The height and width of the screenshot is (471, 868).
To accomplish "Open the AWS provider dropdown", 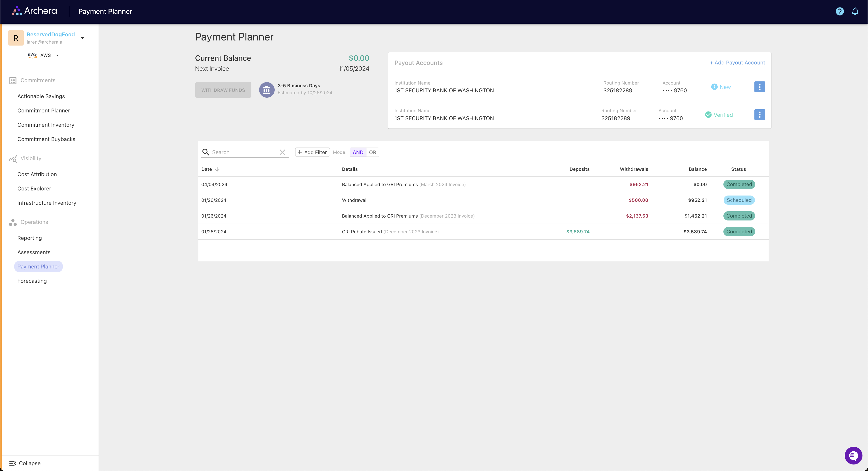I will pyautogui.click(x=57, y=56).
